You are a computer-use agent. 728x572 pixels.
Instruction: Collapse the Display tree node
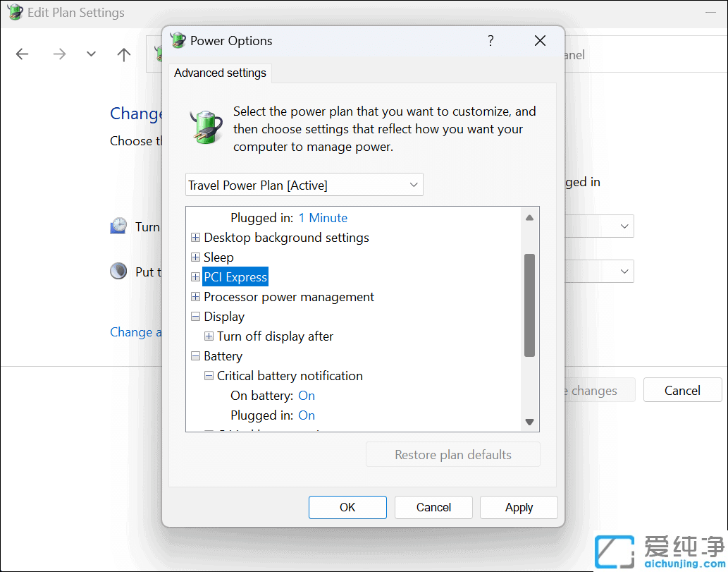195,317
